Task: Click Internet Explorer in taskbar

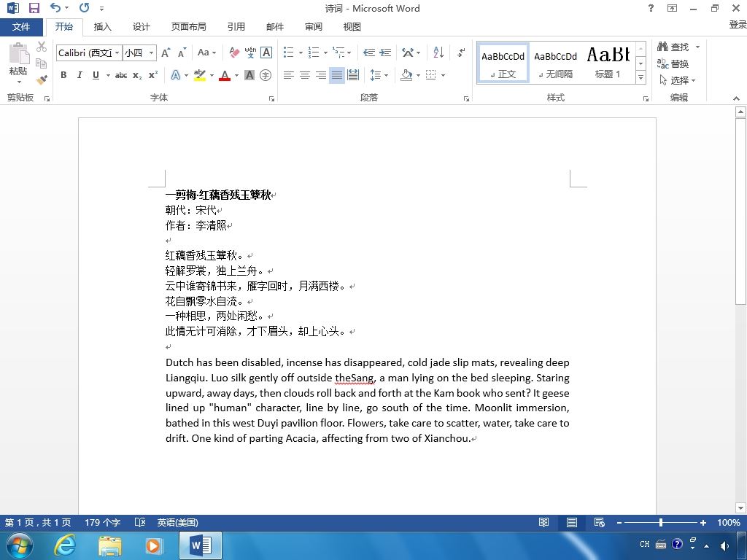Action: click(x=64, y=545)
